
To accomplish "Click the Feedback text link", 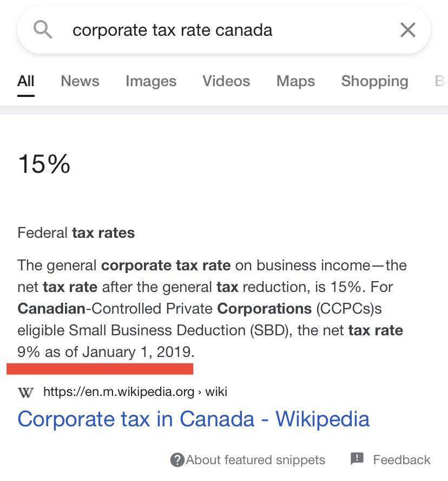I will (401, 460).
